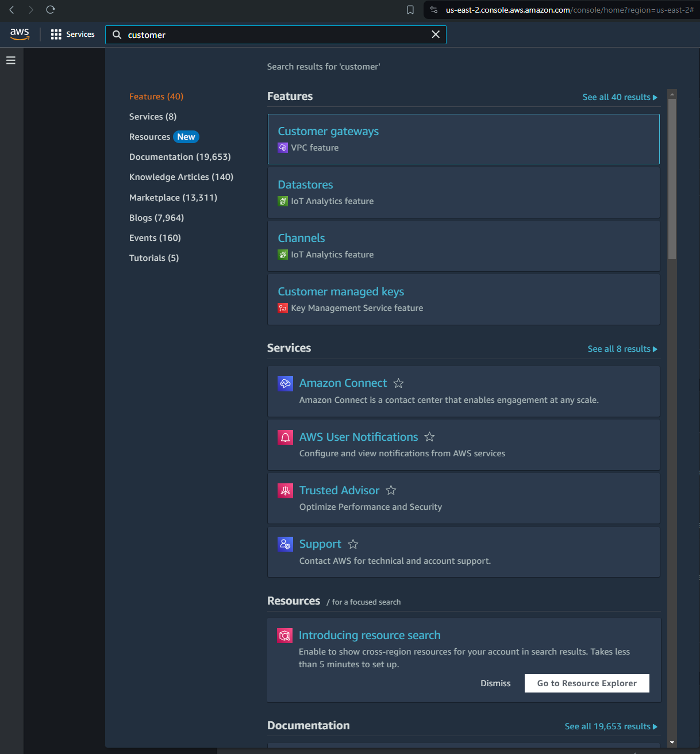
Task: Click the AWS logo home icon
Action: (20, 34)
